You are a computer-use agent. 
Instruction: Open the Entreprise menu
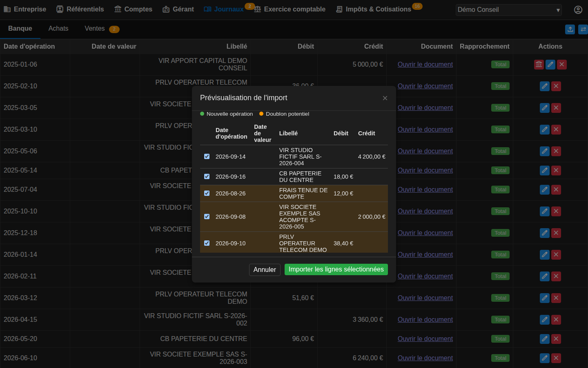pos(25,9)
